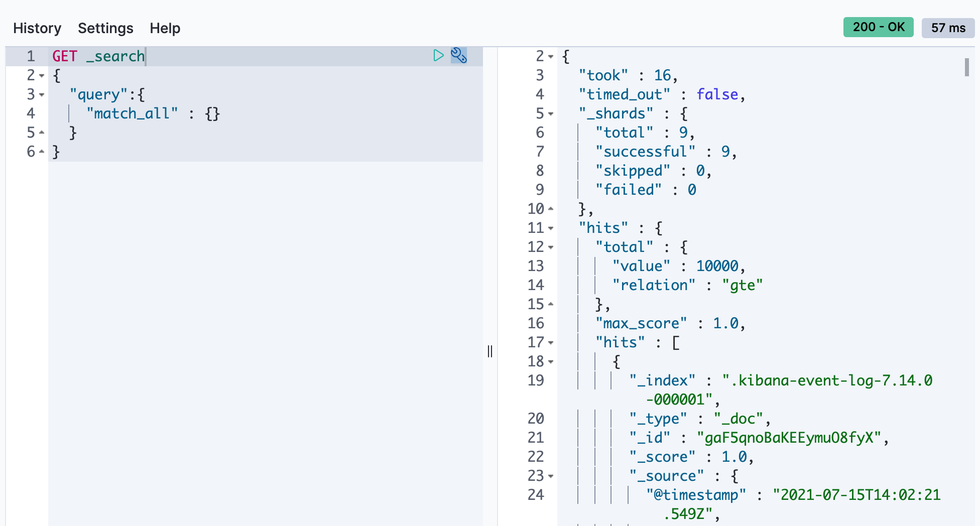Image resolution: width=980 pixels, height=526 pixels.
Task: Collapse the request body at editor line 2
Action: 42,76
